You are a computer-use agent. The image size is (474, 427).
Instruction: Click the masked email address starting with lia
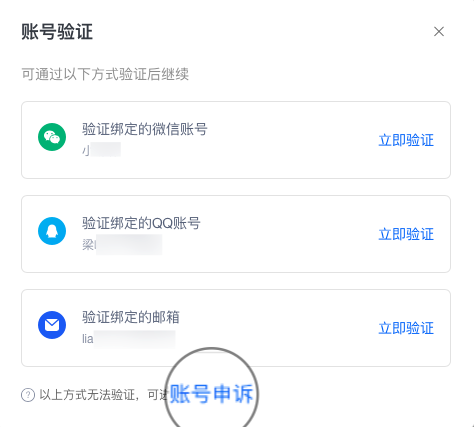pyautogui.click(x=129, y=339)
